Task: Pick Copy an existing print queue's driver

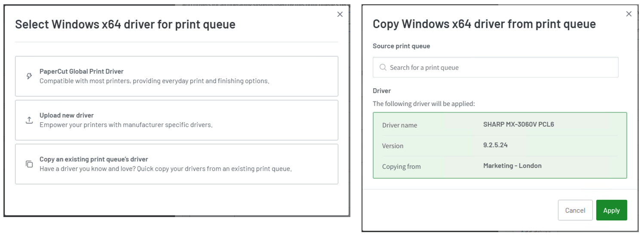Action: pos(176,164)
